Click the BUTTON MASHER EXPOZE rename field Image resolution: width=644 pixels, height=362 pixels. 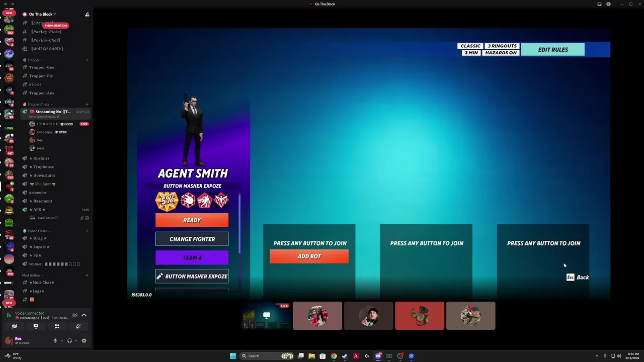[x=192, y=277]
